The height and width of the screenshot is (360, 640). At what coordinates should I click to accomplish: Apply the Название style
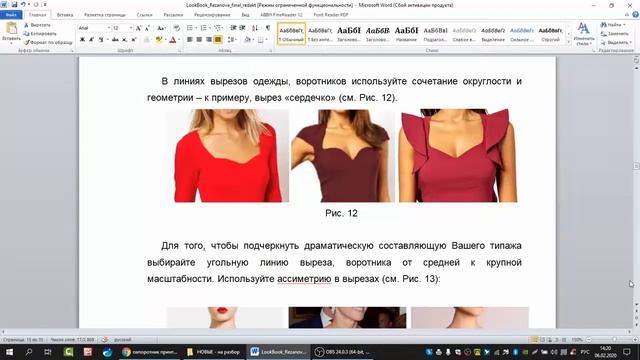click(406, 33)
